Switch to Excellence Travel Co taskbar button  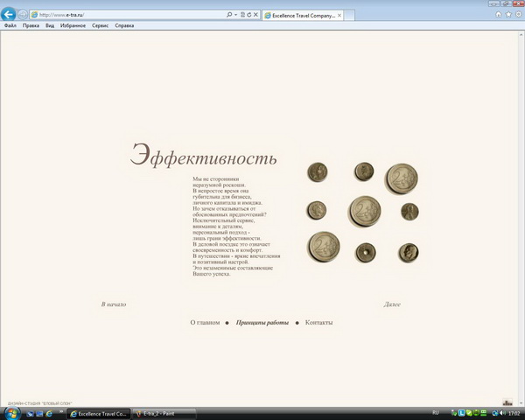tap(99, 414)
